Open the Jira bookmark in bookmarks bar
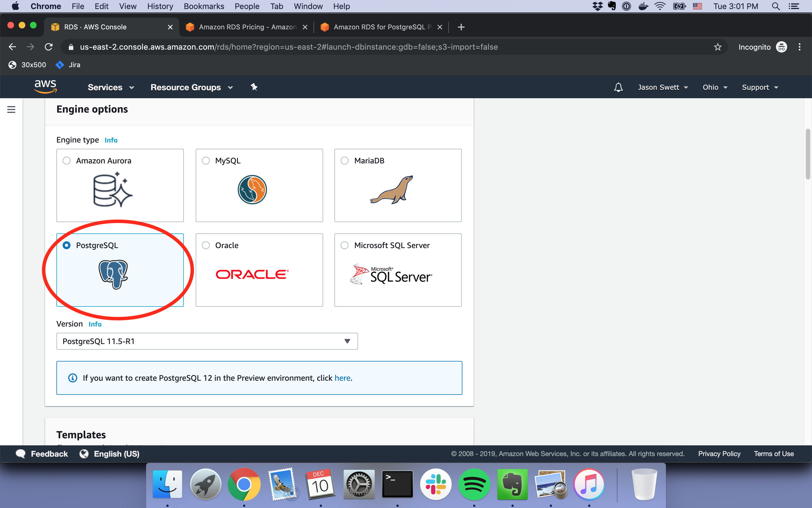The width and height of the screenshot is (812, 508). click(x=68, y=65)
